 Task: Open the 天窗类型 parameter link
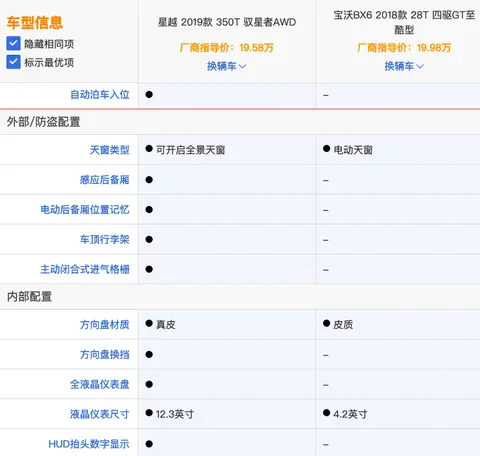point(109,150)
